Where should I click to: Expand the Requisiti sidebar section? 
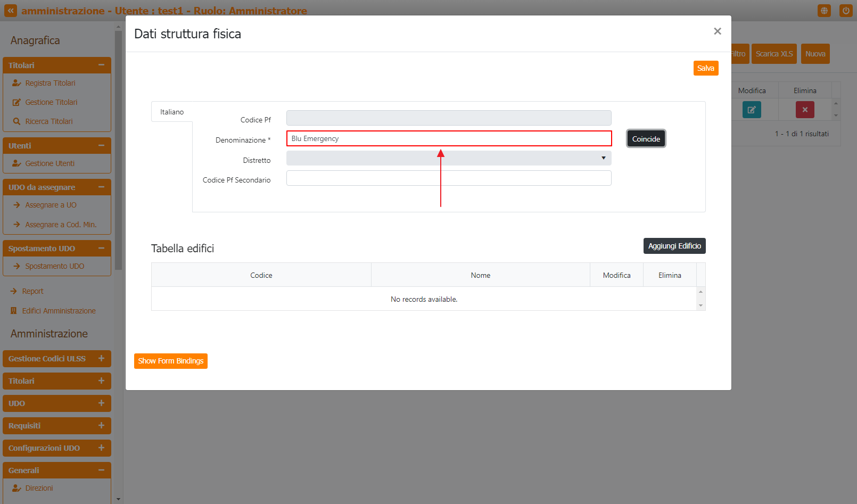[101, 426]
